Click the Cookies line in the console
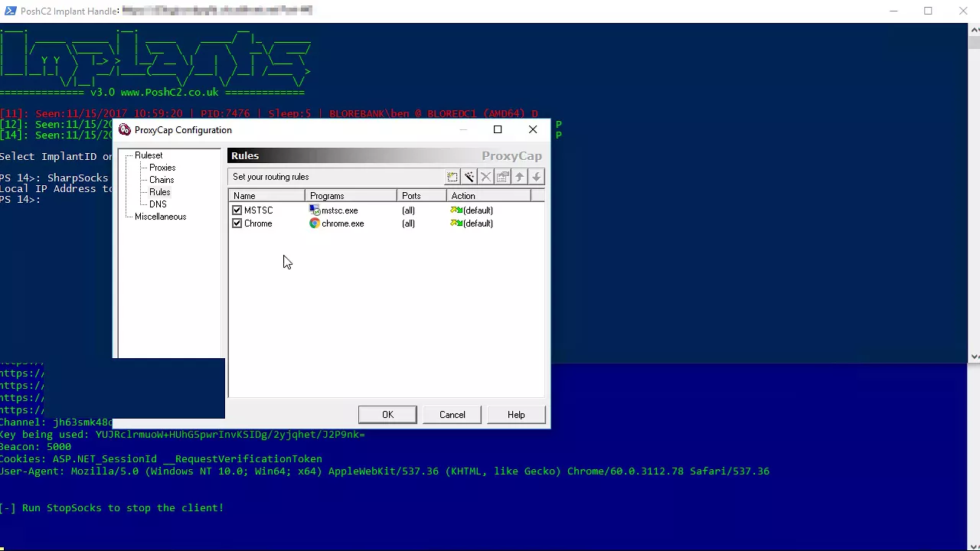This screenshot has height=551, width=980. click(x=161, y=459)
